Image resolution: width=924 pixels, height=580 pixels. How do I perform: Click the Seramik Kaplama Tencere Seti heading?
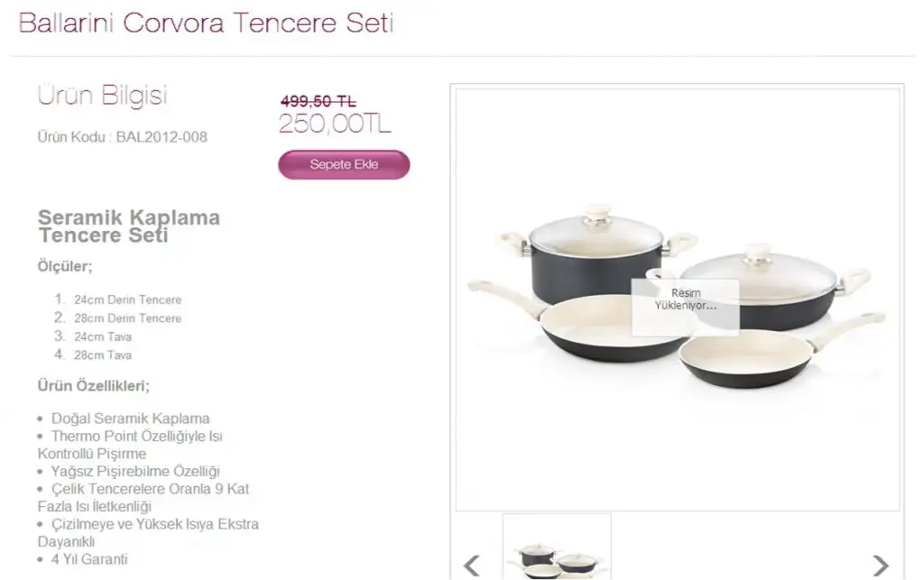tap(128, 226)
